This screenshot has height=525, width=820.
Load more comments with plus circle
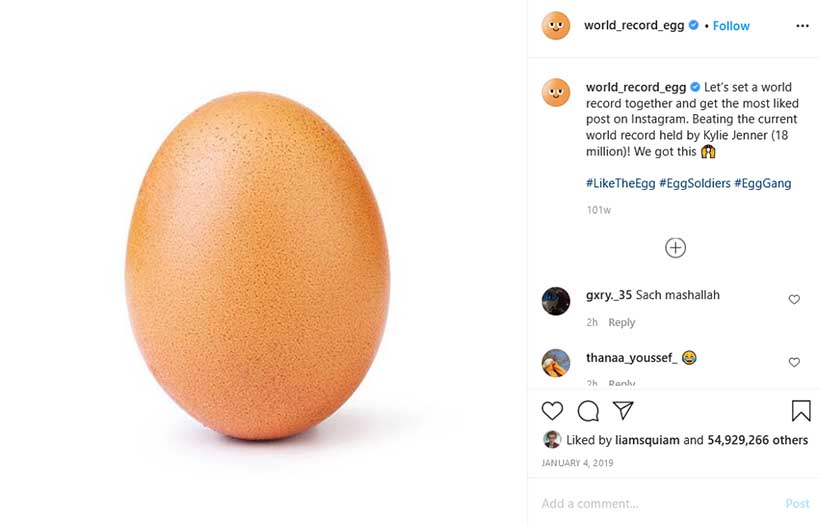[675, 248]
